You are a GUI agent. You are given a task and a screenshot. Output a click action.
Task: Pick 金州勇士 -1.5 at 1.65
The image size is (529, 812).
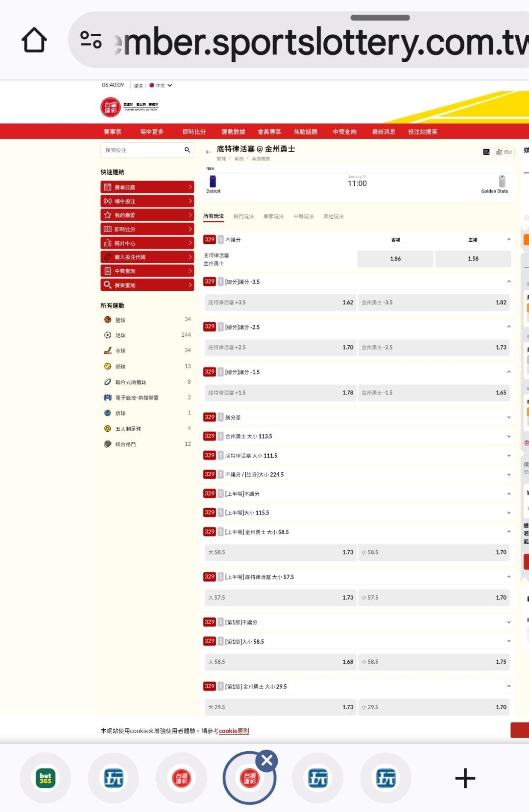point(434,393)
